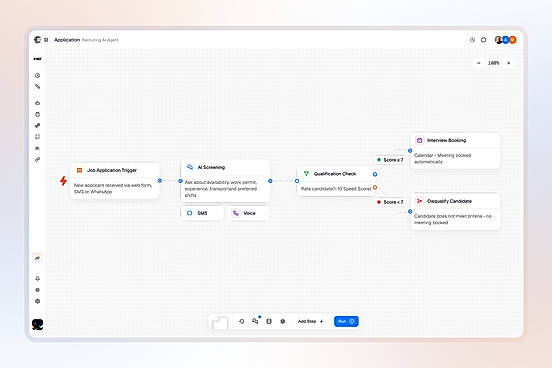Click the Application breadcrumb title
The image size is (552, 368).
67,40
